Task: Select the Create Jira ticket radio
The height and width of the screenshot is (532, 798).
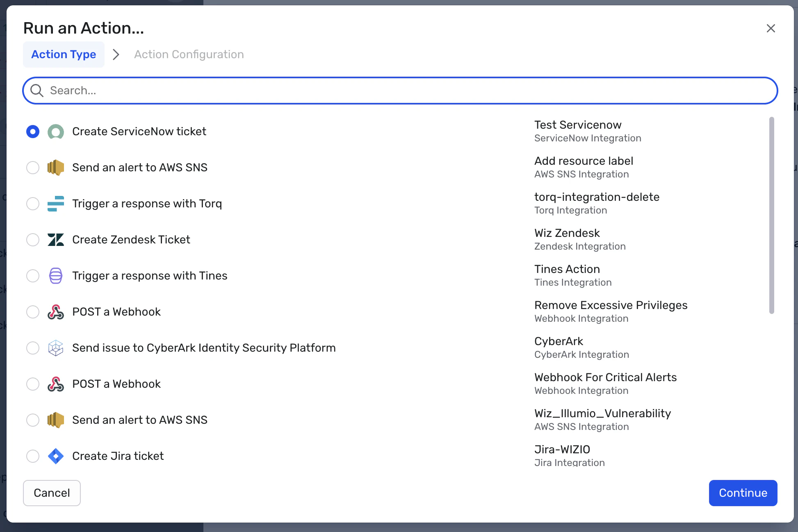Action: (33, 456)
